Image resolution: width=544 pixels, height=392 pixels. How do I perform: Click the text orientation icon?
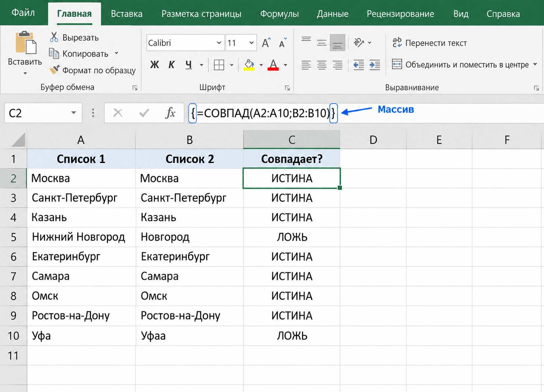tap(359, 43)
